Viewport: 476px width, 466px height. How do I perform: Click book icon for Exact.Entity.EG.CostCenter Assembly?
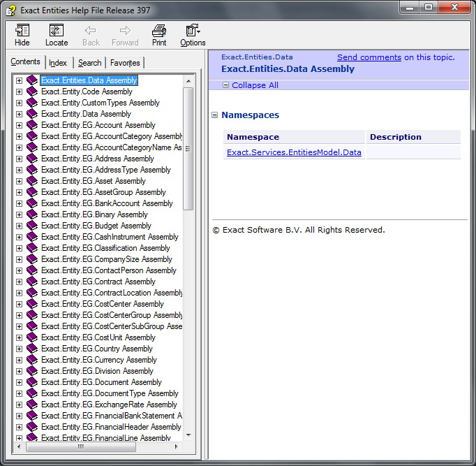coord(32,304)
